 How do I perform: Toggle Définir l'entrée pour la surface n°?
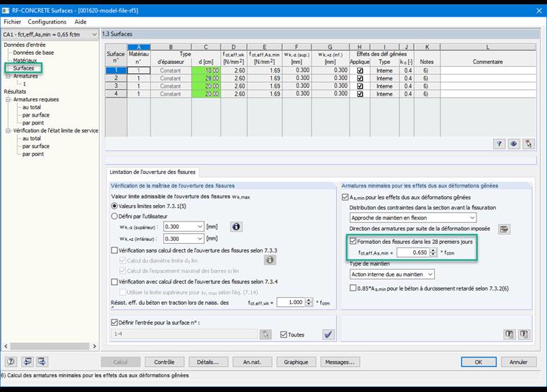(114, 323)
